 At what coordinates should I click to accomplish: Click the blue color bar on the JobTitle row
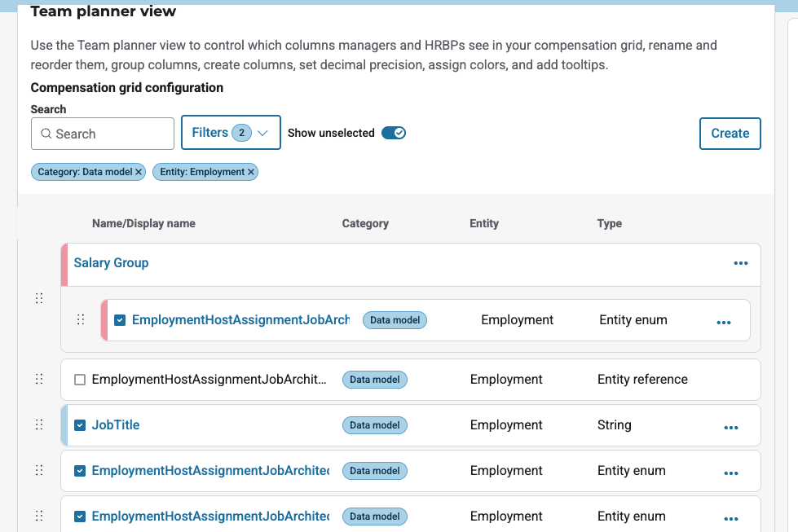tap(64, 425)
